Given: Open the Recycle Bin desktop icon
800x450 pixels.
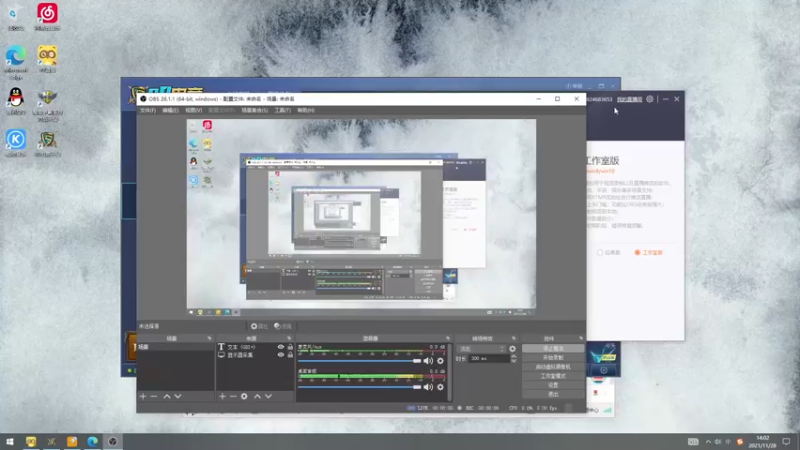Looking at the screenshot, I should click(x=16, y=18).
